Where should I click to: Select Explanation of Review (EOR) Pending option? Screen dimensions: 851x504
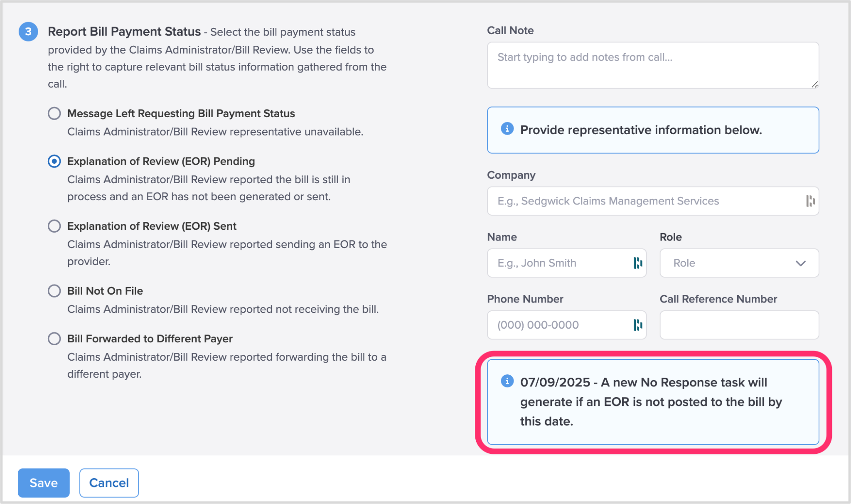54,161
